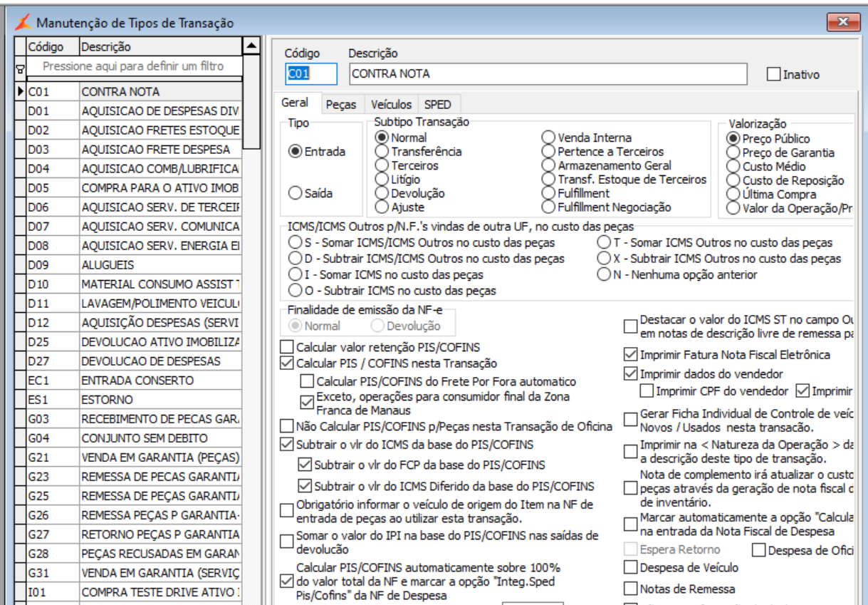Click the app logo in title bar
This screenshot has height=605, width=868.
pyautogui.click(x=23, y=22)
